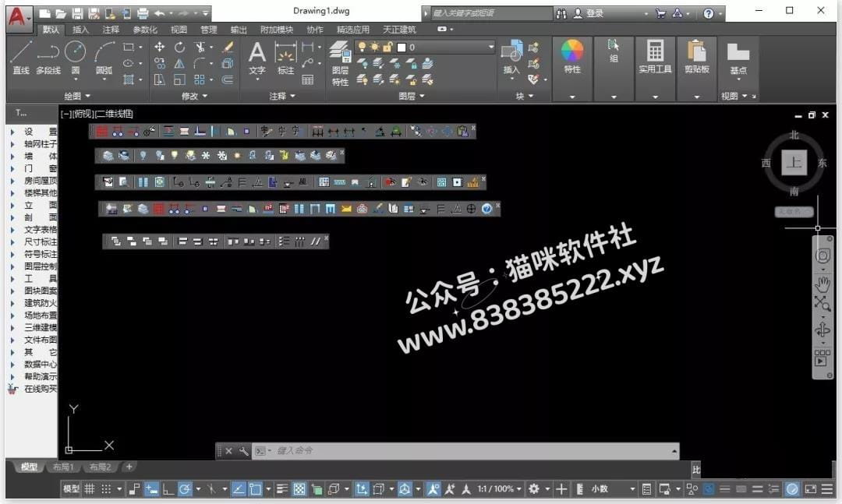Activate the Move tool in 修改 panel
The height and width of the screenshot is (504, 842).
point(160,48)
